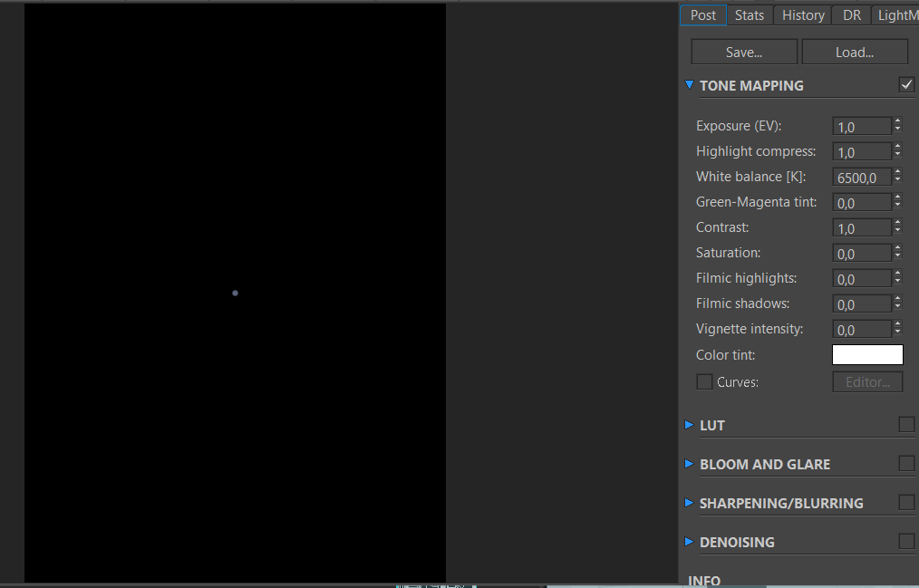919x588 pixels.
Task: Click the Contrast value field
Action: click(862, 227)
